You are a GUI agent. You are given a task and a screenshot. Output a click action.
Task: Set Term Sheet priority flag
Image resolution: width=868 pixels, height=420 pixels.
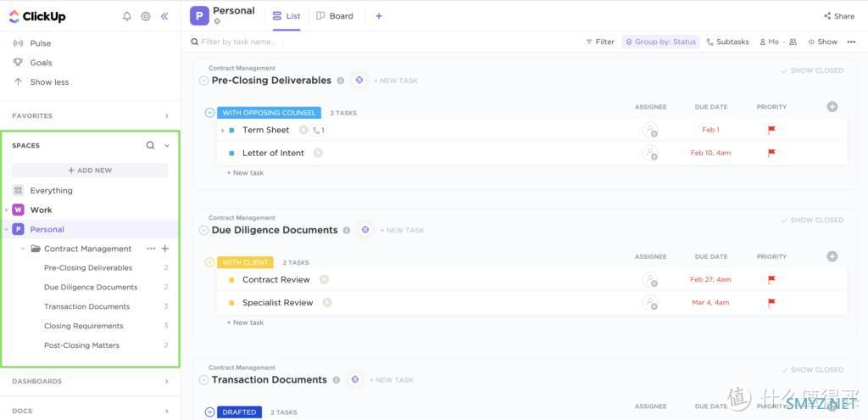pos(771,130)
